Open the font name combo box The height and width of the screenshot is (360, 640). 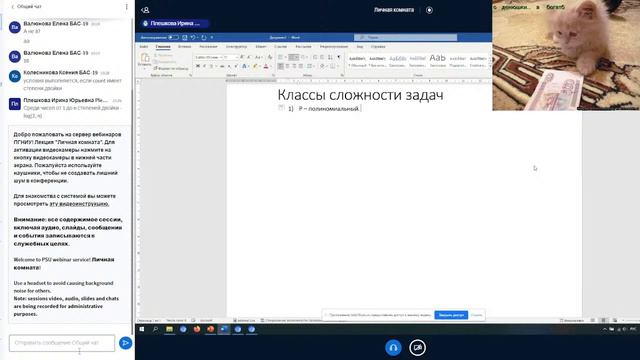(209, 57)
